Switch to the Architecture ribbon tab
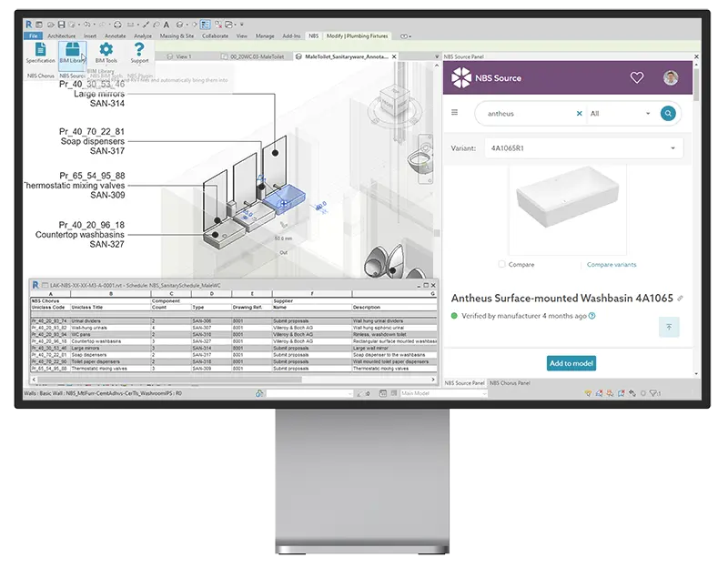This screenshot has width=728, height=568. (62, 35)
